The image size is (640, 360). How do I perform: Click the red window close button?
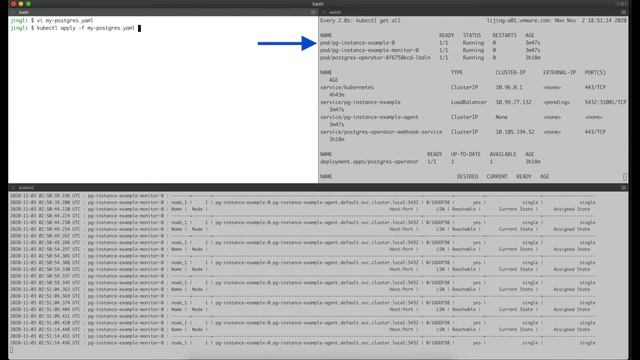[x=13, y=4]
